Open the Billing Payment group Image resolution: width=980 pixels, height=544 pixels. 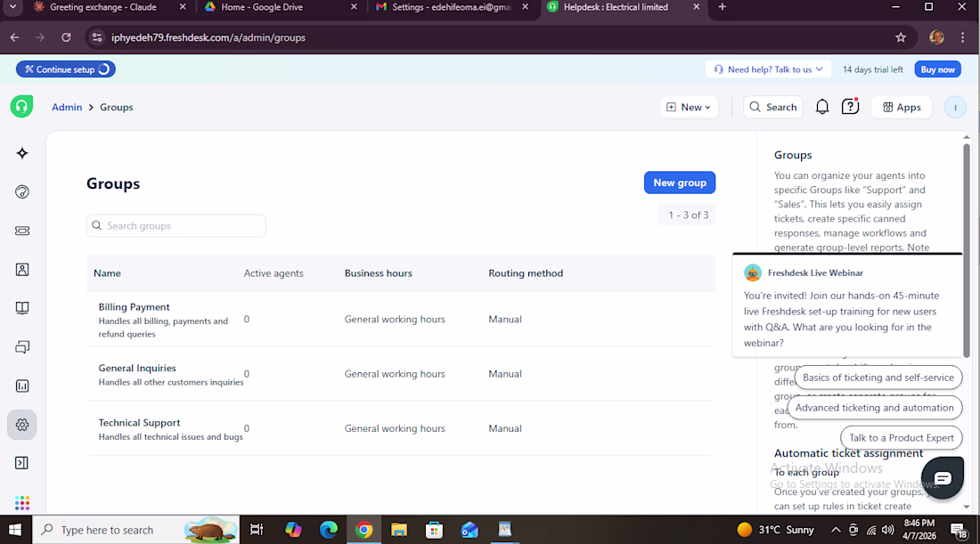(134, 306)
